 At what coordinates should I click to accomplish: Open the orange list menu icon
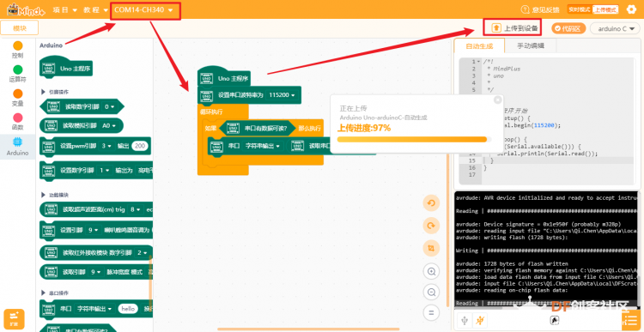[630, 320]
